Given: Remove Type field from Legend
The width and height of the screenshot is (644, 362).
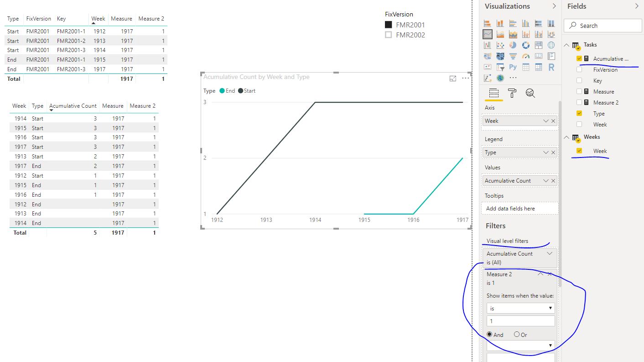Looking at the screenshot, I should [553, 152].
